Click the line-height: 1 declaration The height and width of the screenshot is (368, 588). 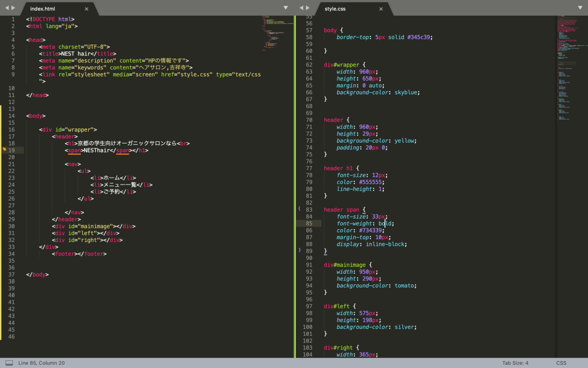coord(361,189)
